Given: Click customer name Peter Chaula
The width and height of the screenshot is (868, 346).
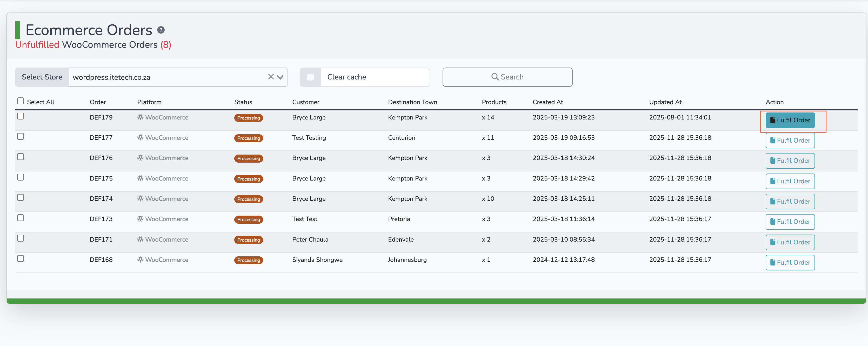Looking at the screenshot, I should click(x=310, y=239).
